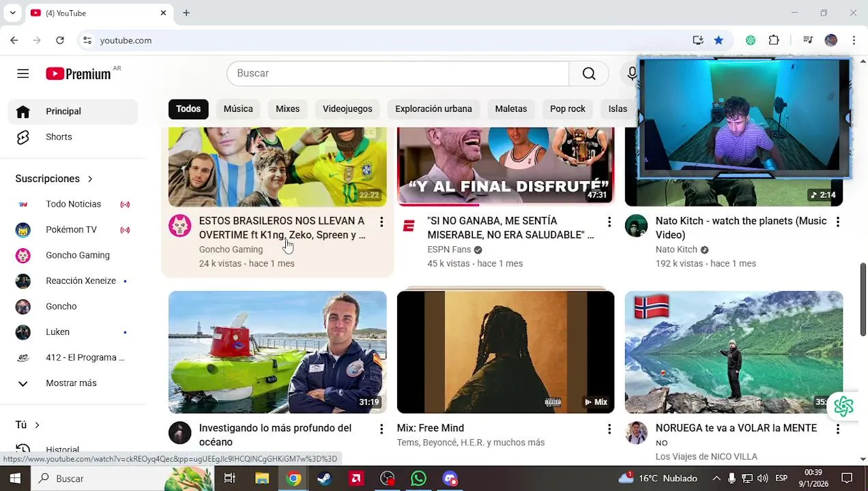The image size is (868, 491).
Task: Open a new browser tab
Action: (x=186, y=13)
